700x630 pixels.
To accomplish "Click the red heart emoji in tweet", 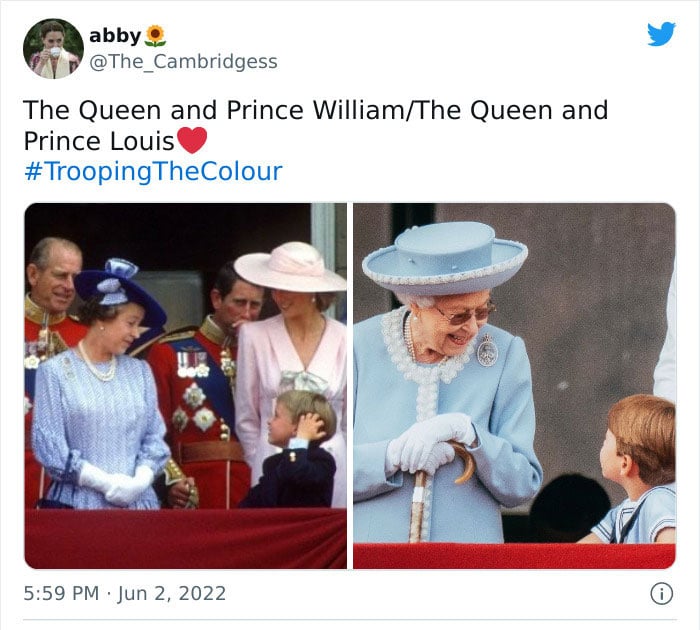I will coord(192,140).
